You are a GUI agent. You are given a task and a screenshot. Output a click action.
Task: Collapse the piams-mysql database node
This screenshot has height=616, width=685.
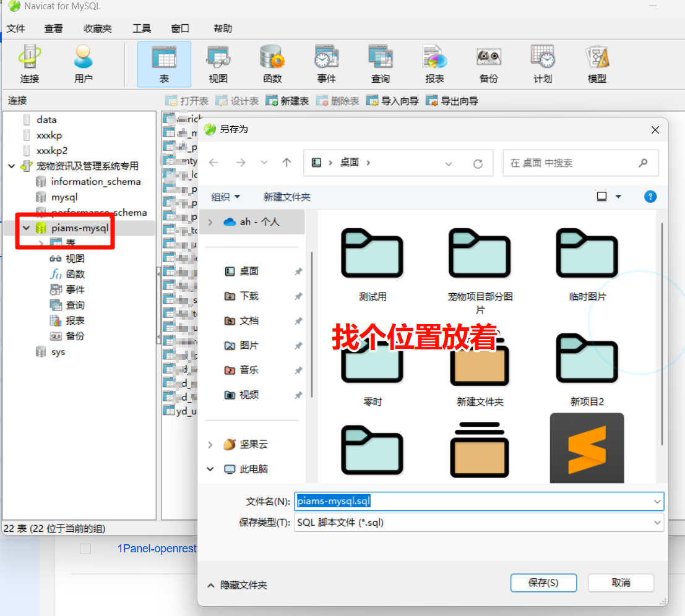[x=27, y=228]
